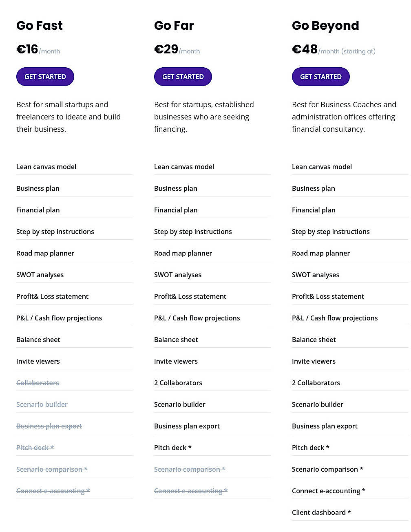Click the €29 per month price
411x532 pixels.
click(x=166, y=49)
